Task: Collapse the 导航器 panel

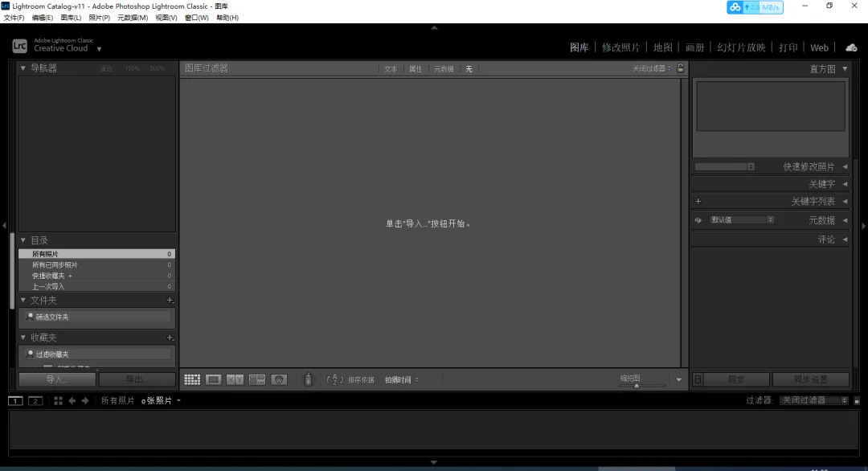Action: (23, 68)
